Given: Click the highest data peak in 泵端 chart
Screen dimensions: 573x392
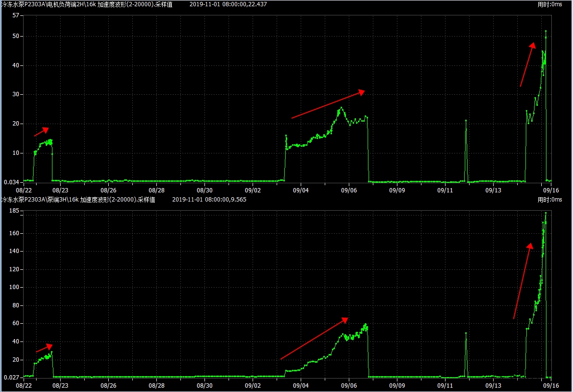Looking at the screenshot, I should coord(546,213).
